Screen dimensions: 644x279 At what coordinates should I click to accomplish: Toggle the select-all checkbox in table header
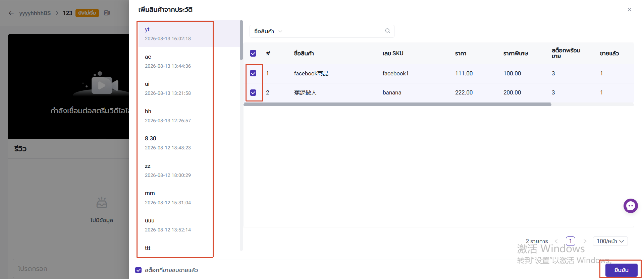(253, 53)
